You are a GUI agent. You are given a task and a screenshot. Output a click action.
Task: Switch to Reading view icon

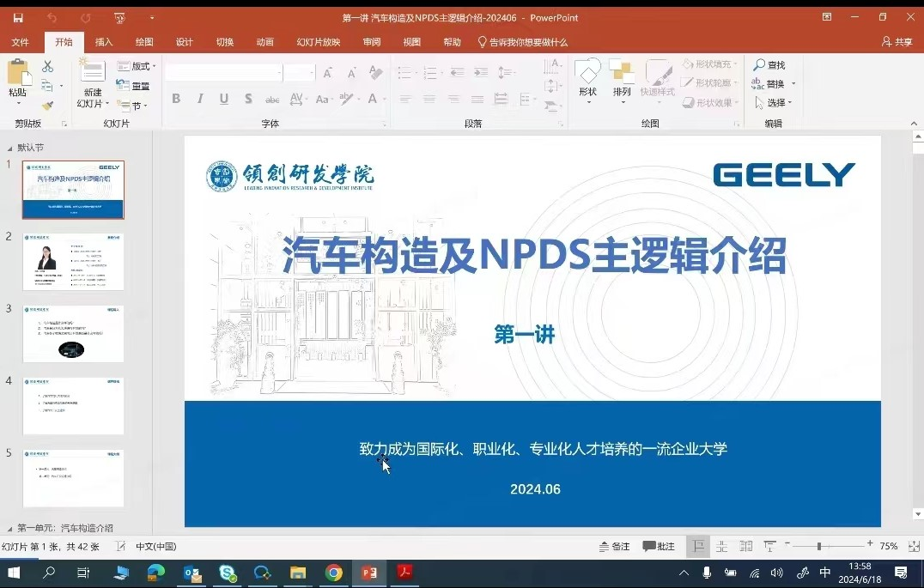pos(746,546)
